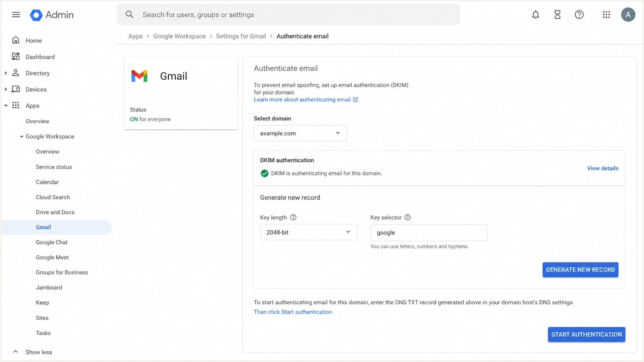Click Generate New Record button

point(580,270)
